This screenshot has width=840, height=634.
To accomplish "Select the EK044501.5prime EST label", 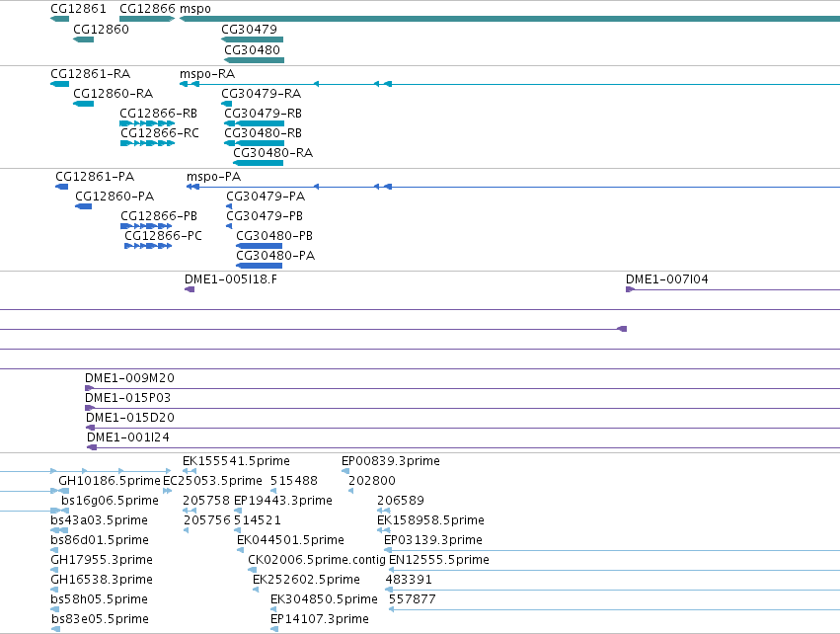I will 290,540.
